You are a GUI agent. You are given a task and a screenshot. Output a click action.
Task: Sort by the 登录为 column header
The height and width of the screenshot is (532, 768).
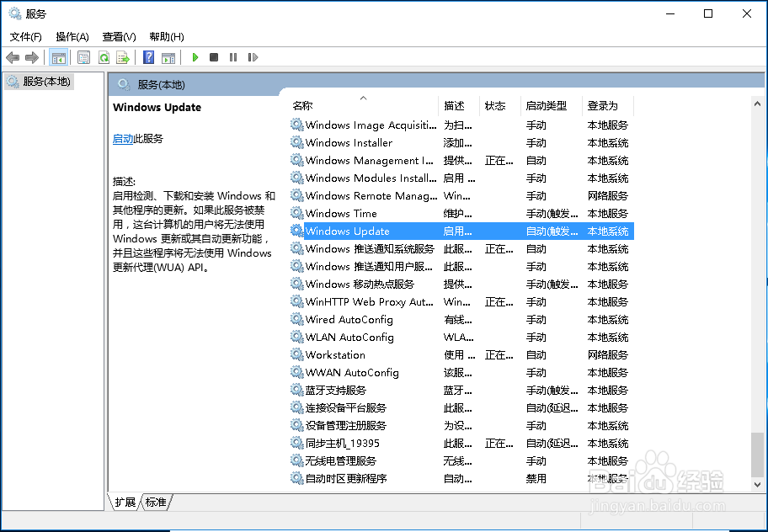608,106
